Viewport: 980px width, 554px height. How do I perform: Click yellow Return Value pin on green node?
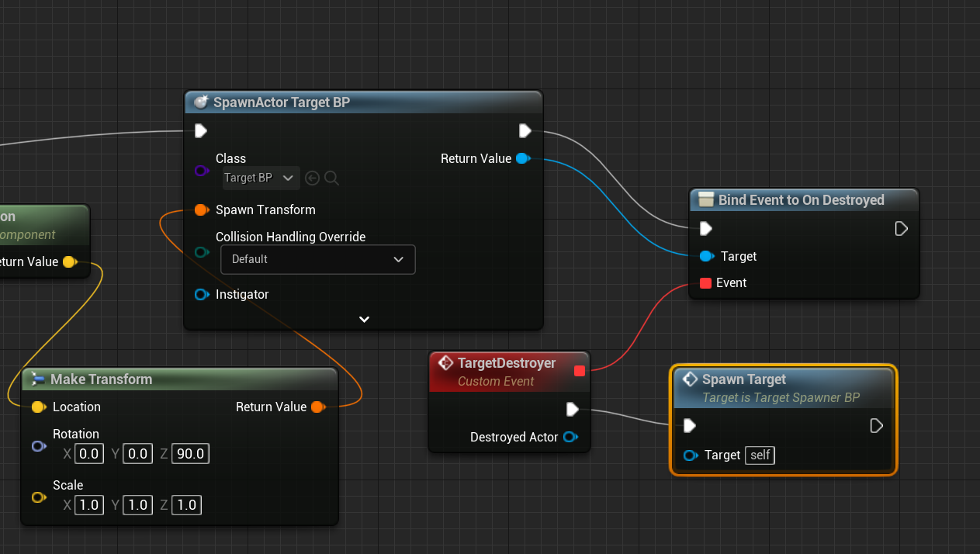69,261
